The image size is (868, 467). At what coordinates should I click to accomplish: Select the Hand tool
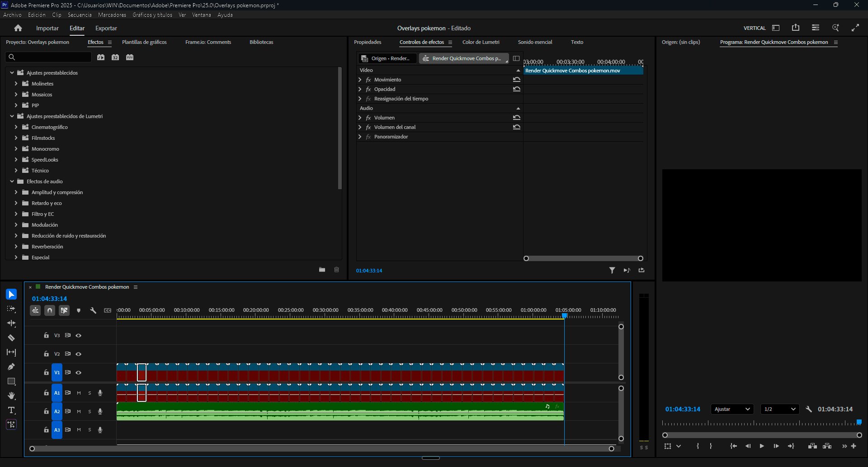(11, 396)
